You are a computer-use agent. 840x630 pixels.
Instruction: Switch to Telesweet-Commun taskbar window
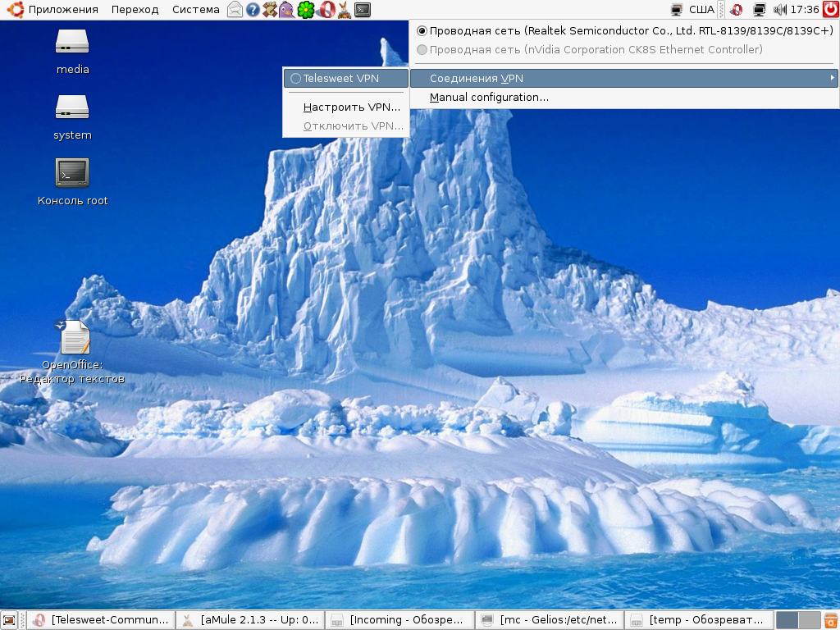(x=101, y=620)
